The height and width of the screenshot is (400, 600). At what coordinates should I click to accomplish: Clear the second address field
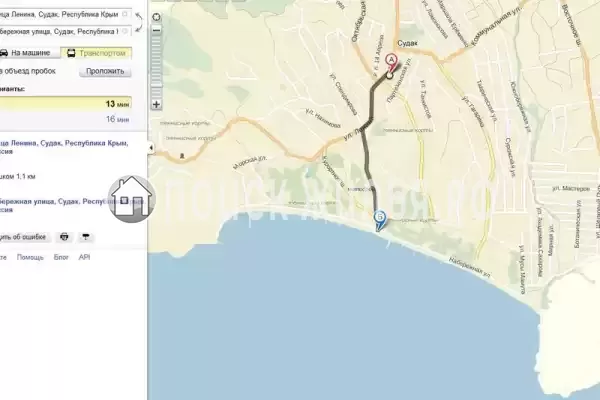point(125,31)
